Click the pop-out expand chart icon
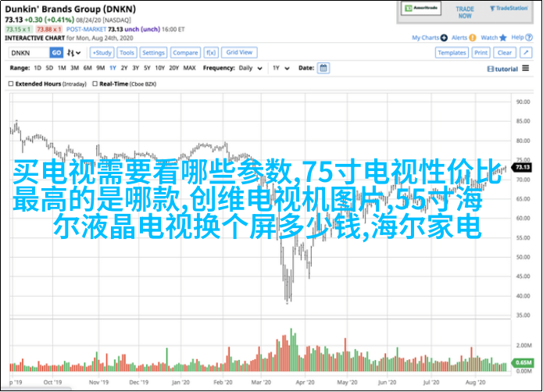This screenshot has width=543, height=392. click(526, 52)
